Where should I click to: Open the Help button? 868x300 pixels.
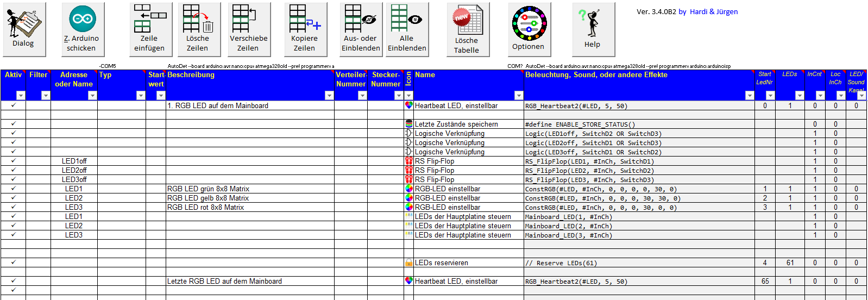coord(593,29)
